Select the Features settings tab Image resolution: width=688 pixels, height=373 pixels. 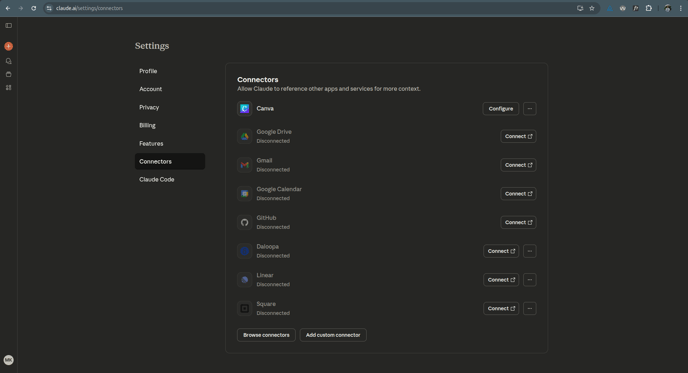pos(170,143)
